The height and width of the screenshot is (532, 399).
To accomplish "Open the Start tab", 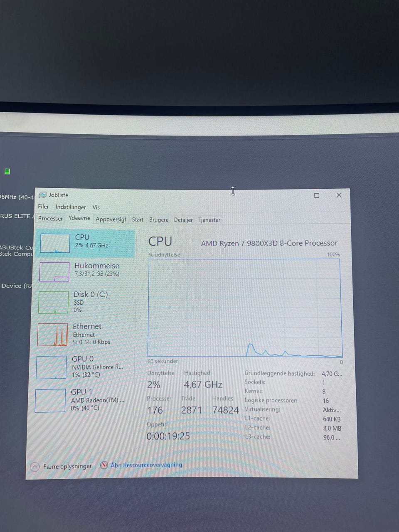I will point(138,220).
